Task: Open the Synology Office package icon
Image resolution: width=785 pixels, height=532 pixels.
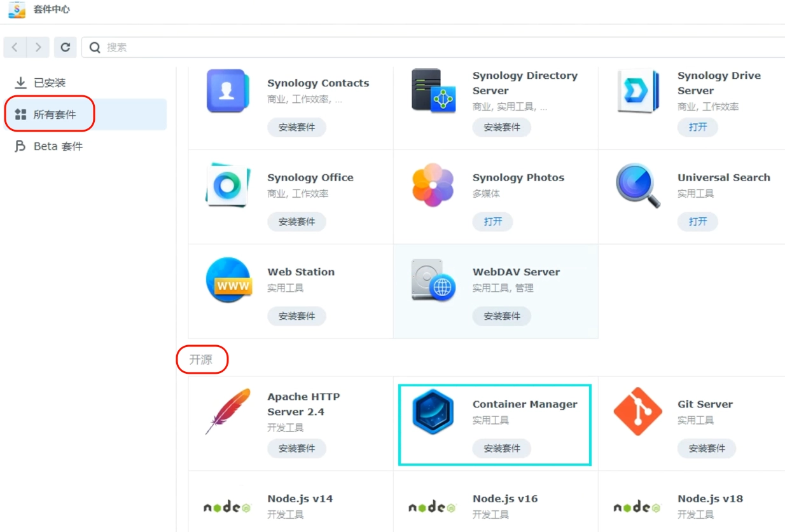Action: [228, 185]
